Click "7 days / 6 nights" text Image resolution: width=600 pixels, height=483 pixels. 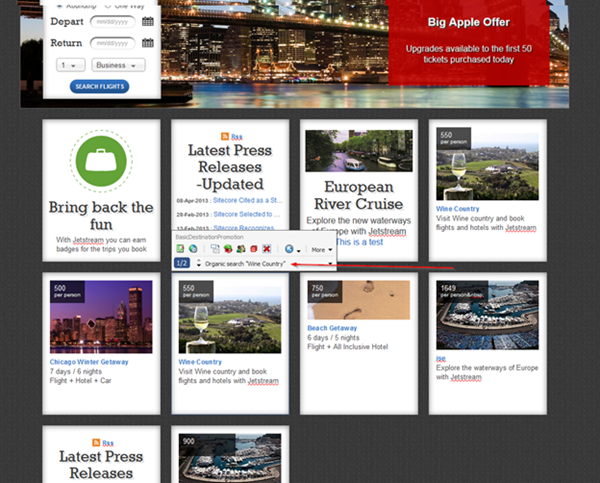76,371
